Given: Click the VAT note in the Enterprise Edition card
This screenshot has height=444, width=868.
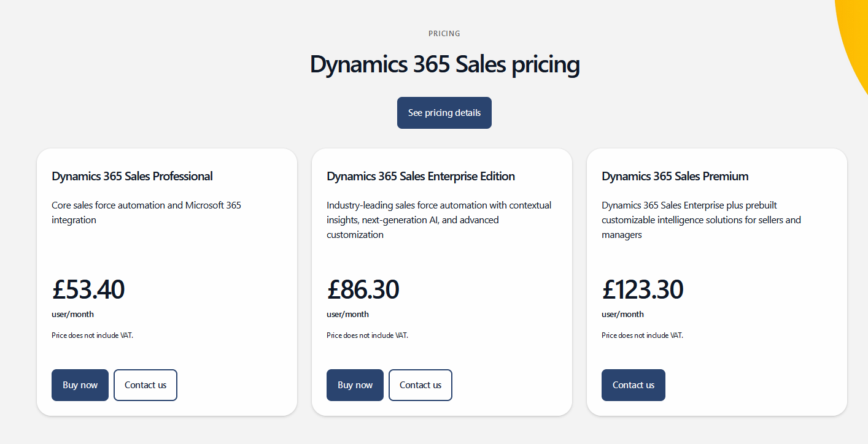Looking at the screenshot, I should tap(367, 335).
